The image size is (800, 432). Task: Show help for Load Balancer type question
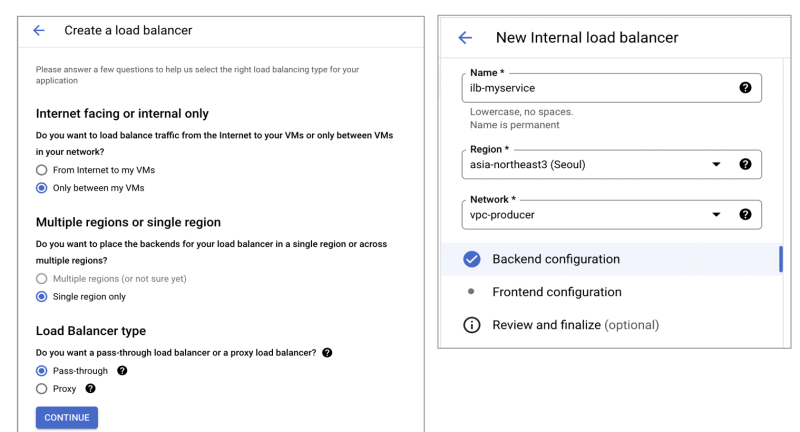click(328, 353)
